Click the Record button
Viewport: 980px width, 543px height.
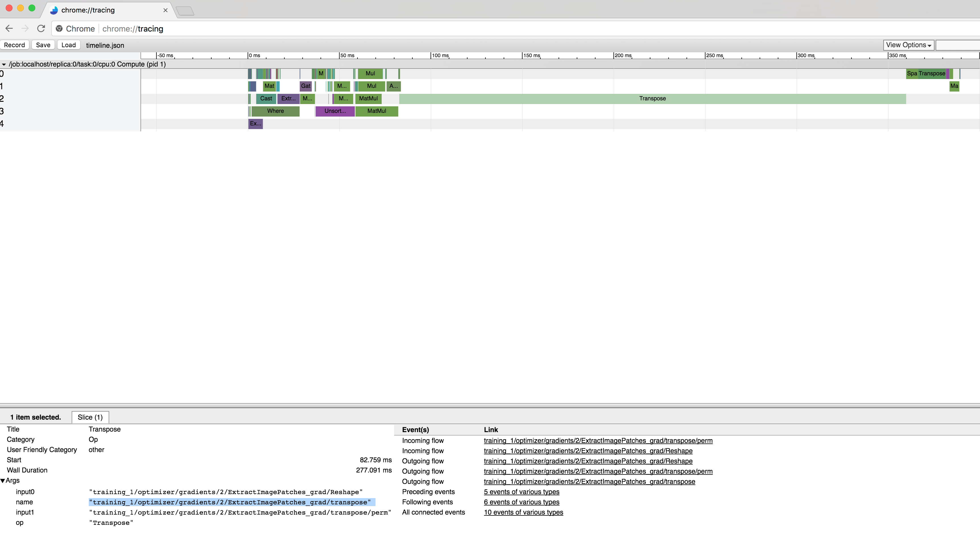click(15, 45)
